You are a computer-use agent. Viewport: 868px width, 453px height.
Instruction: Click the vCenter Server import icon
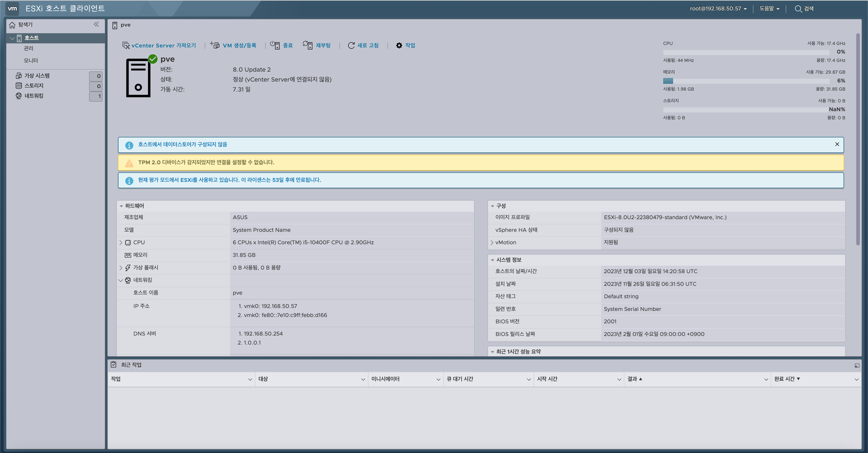coord(126,45)
